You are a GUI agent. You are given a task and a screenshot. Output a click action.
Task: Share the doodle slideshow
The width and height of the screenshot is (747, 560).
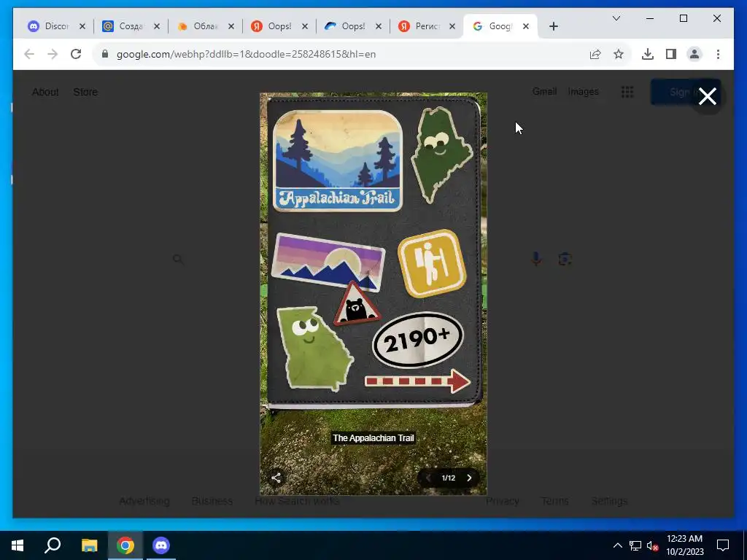[276, 478]
